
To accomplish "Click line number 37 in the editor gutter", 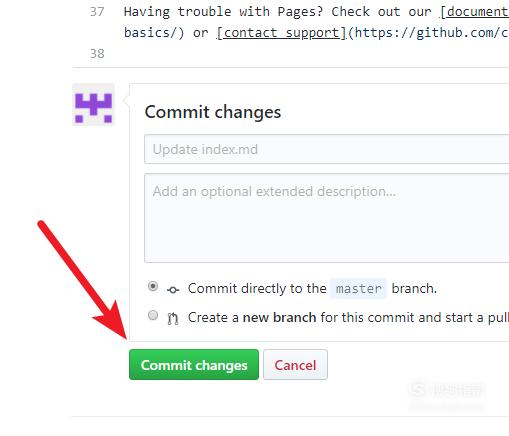I will (x=97, y=12).
